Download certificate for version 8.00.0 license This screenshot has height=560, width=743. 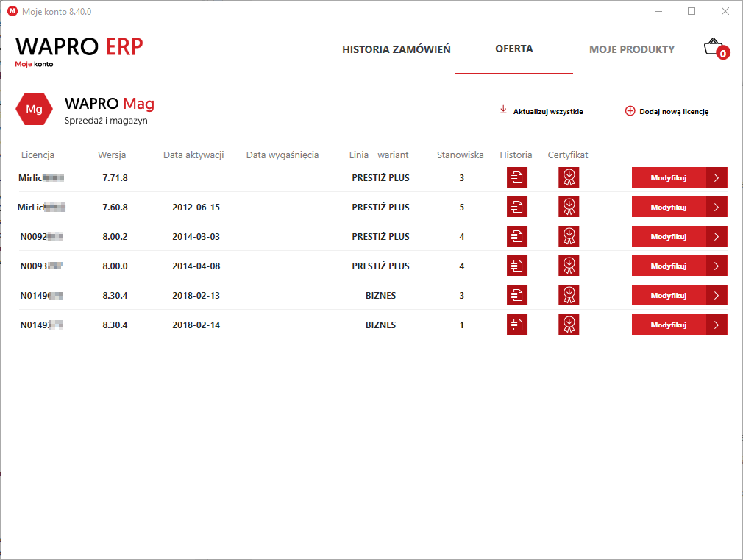click(x=569, y=266)
